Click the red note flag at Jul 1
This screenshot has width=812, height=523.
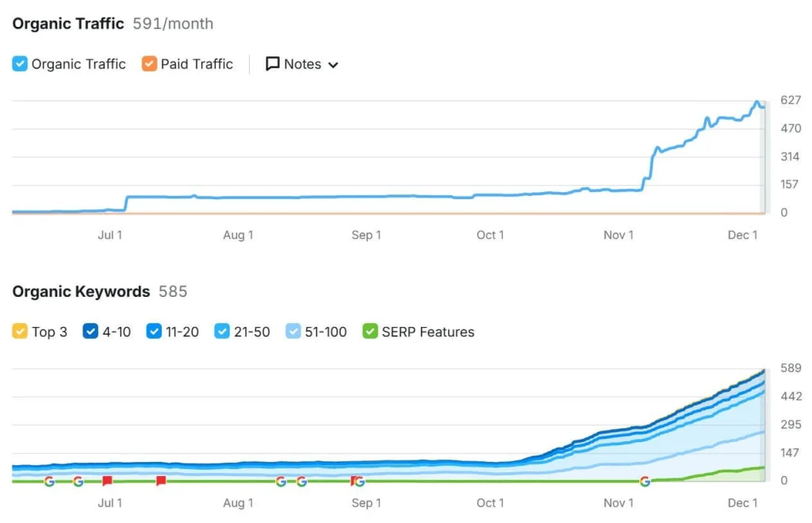pos(107,481)
